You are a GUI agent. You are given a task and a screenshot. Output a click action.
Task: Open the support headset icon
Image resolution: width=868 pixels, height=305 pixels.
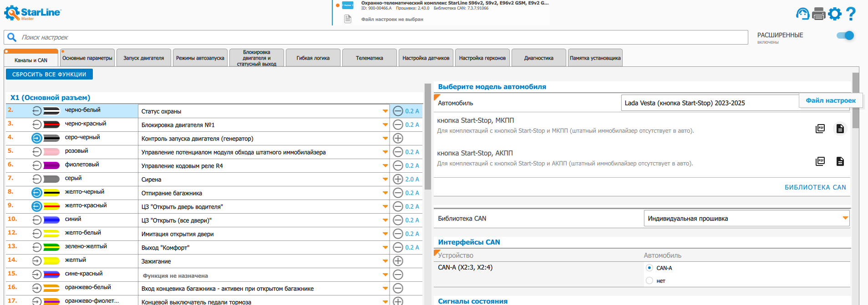click(802, 14)
